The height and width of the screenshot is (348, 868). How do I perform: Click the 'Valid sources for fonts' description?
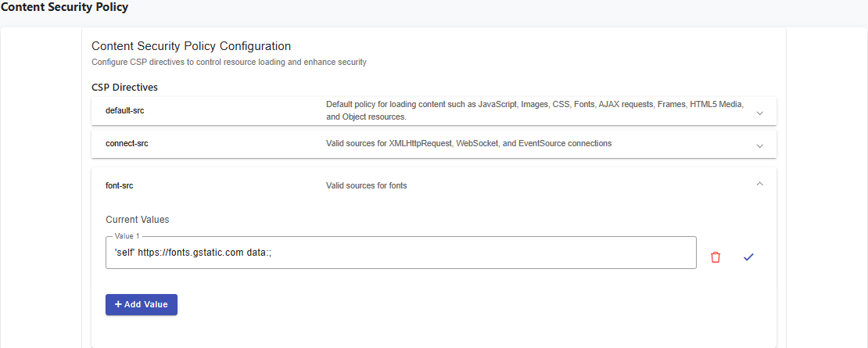click(x=366, y=185)
